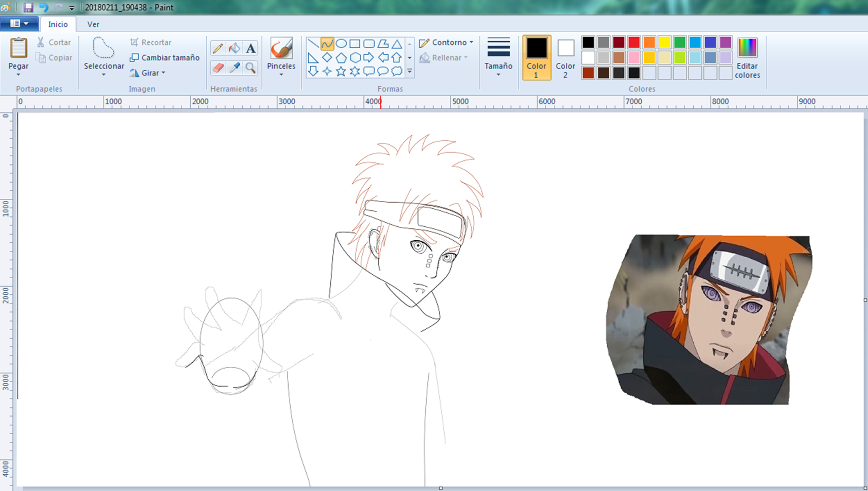Select the Oval shape
Screen dimensions: 868x491
[341, 44]
